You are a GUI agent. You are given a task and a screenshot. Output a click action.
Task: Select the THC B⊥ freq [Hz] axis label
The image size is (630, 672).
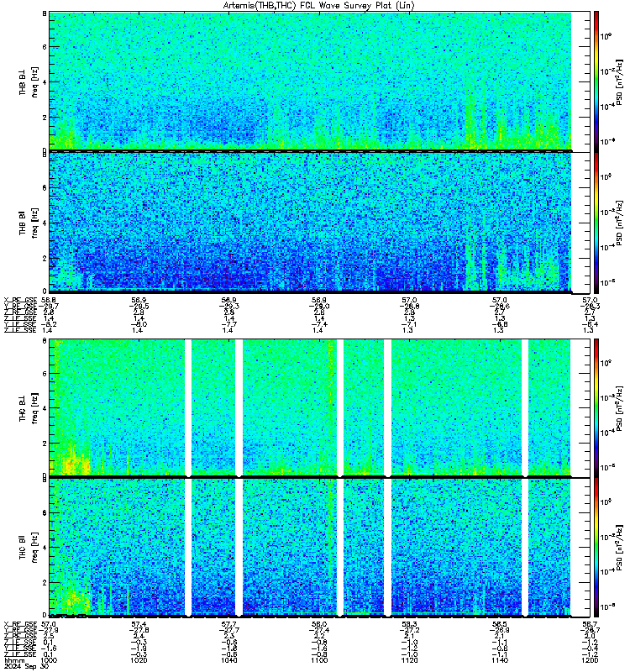point(29,408)
